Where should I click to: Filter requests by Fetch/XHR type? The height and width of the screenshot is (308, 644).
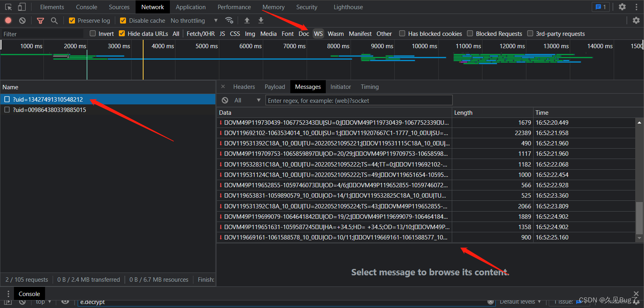201,33
